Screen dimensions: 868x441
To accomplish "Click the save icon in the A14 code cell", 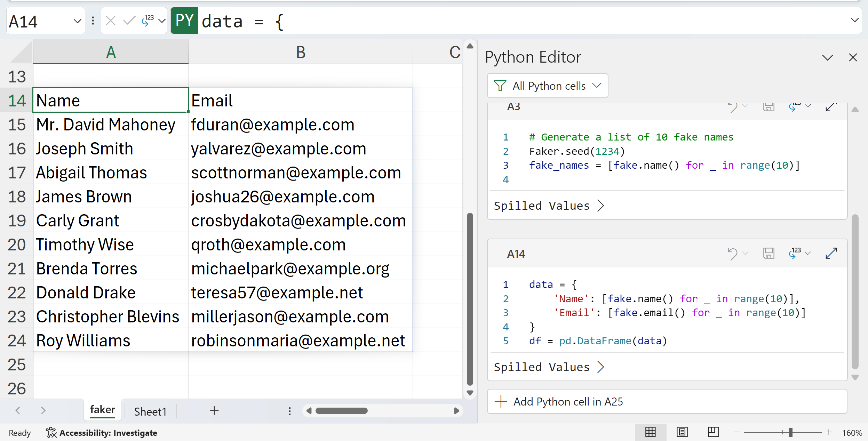I will (x=769, y=253).
